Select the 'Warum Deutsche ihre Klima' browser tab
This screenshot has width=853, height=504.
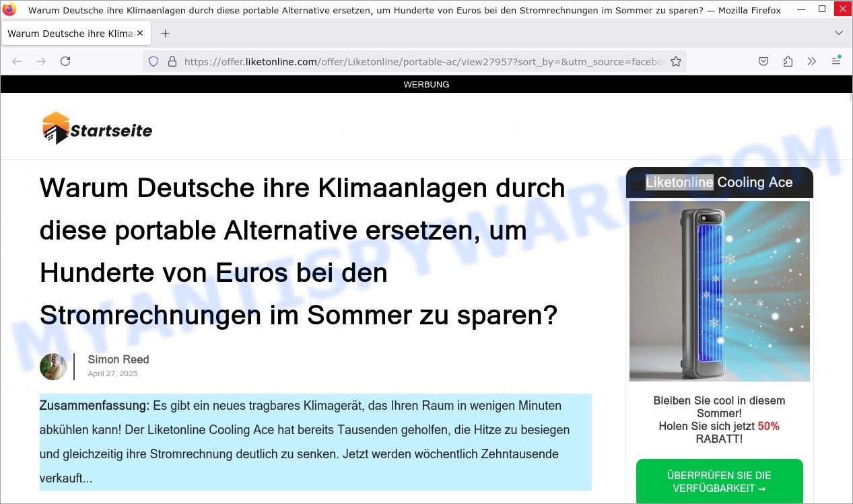(77, 33)
